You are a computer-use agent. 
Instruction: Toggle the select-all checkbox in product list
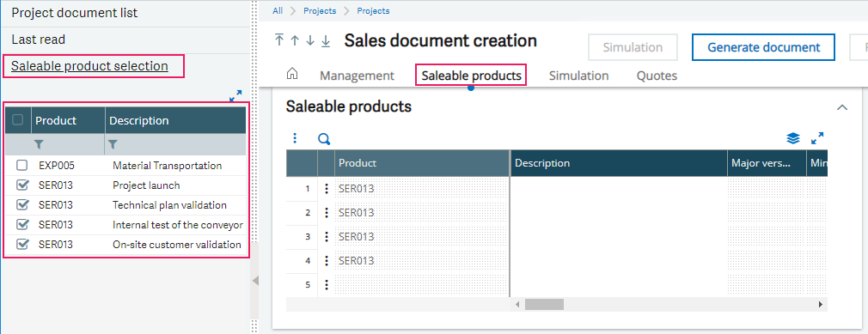18,120
